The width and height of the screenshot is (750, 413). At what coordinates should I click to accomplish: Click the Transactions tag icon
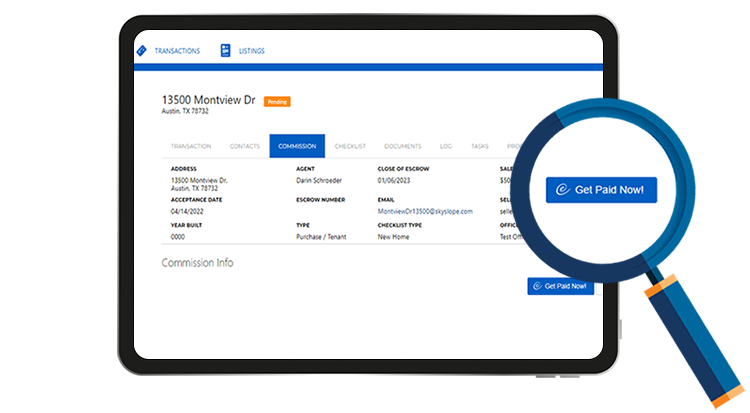142,51
